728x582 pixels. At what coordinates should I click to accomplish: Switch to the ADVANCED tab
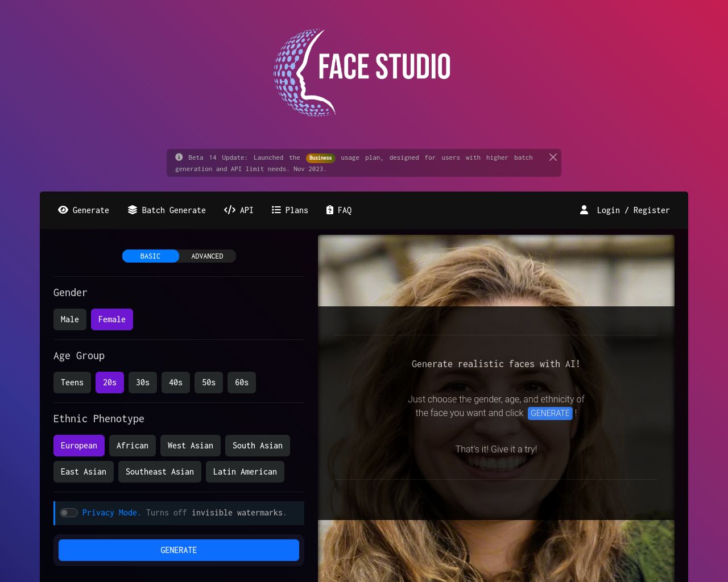coord(207,256)
